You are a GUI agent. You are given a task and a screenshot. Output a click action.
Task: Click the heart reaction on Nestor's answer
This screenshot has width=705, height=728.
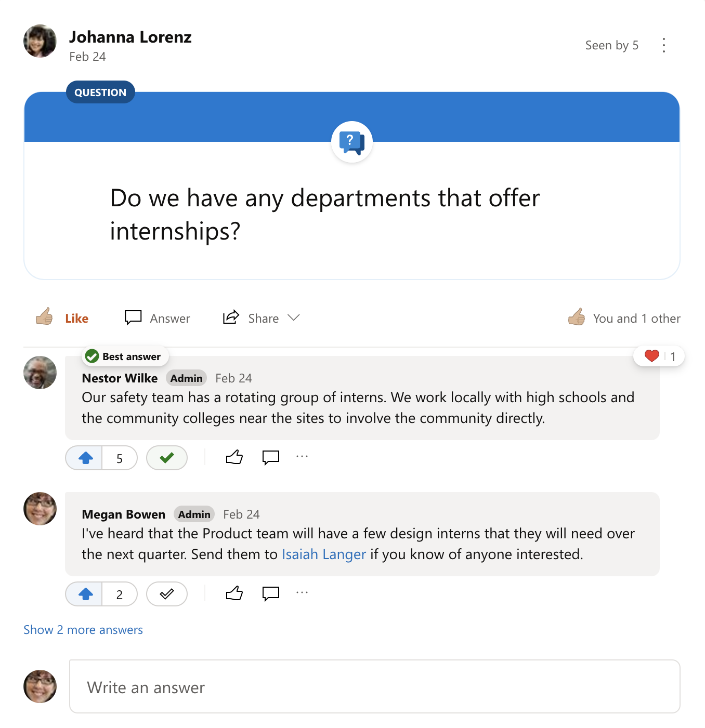tap(651, 356)
